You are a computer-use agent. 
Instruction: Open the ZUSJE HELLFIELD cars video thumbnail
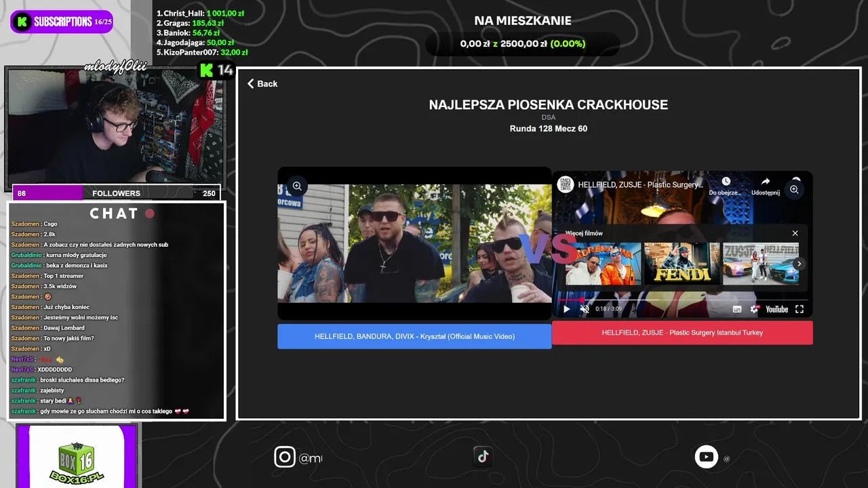760,264
